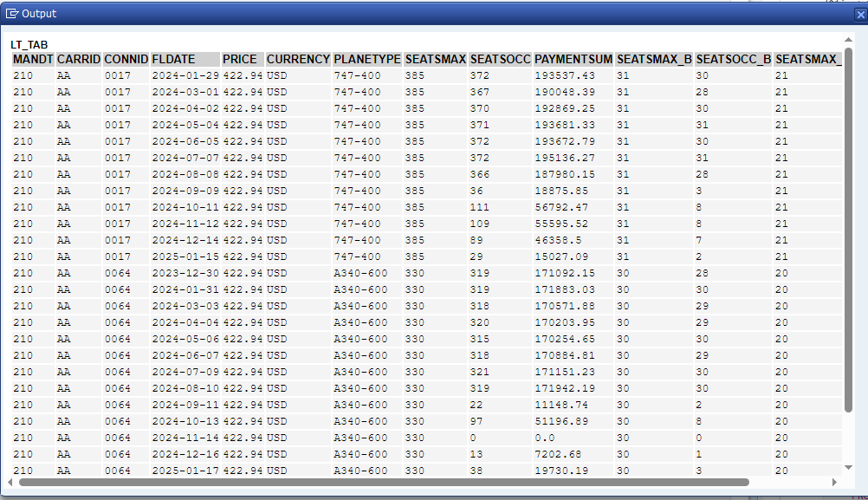This screenshot has height=500, width=868.
Task: Click flight date 2024-05-04
Action: coord(185,125)
